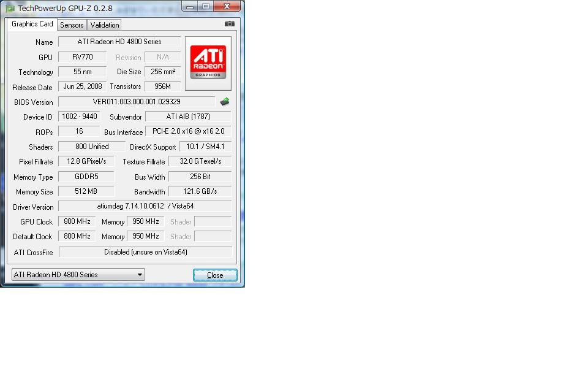Screen dimensions: 588x368
Task: Click the Default Clock row Memory 950 MHz field
Action: [146, 236]
